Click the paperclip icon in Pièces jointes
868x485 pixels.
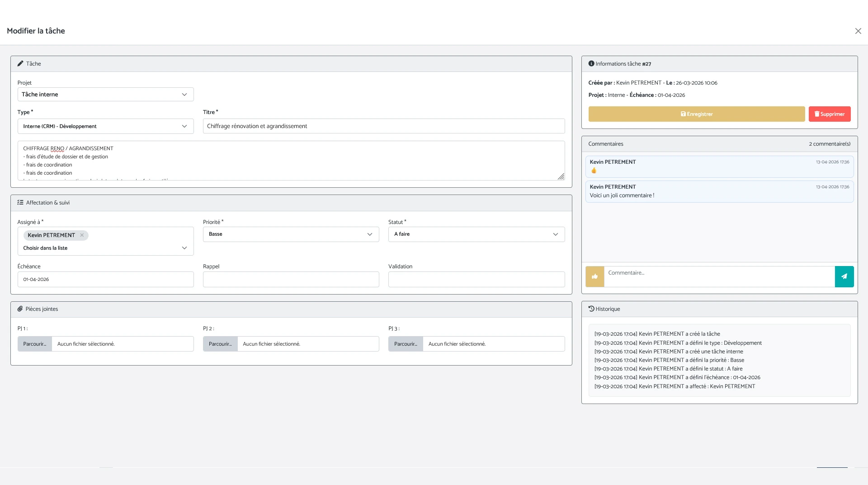tap(20, 309)
